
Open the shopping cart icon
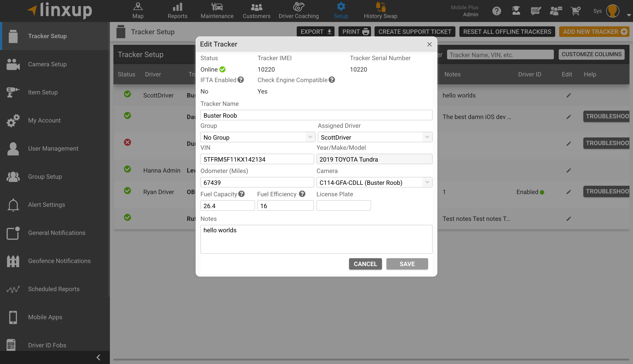575,11
